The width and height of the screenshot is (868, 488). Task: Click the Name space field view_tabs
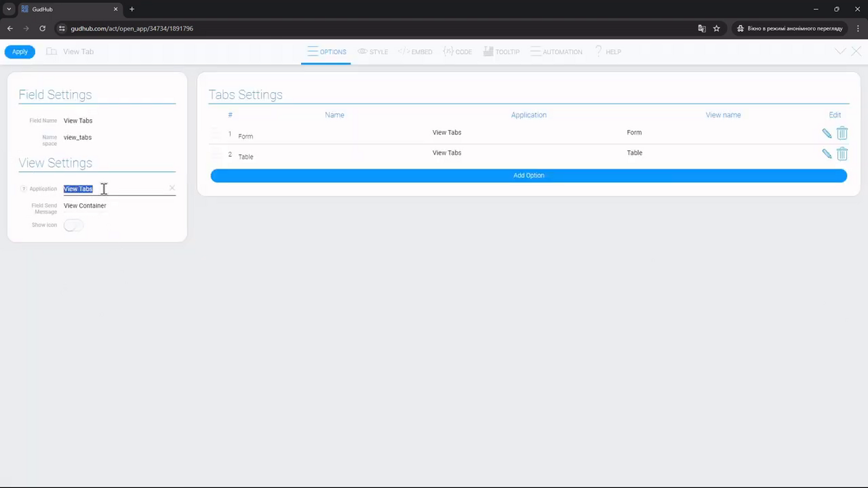point(119,138)
